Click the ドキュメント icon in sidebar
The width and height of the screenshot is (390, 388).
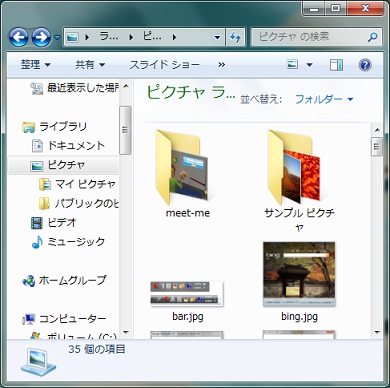[x=37, y=146]
